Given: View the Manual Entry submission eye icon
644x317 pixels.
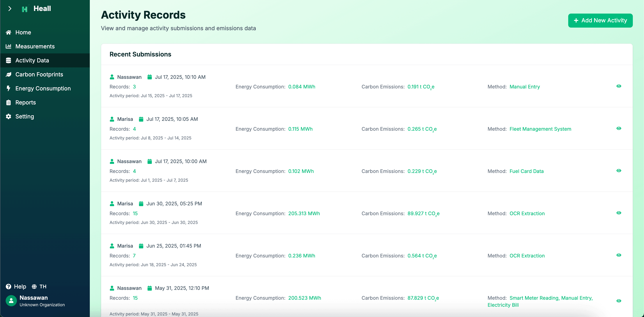Looking at the screenshot, I should click(x=619, y=86).
